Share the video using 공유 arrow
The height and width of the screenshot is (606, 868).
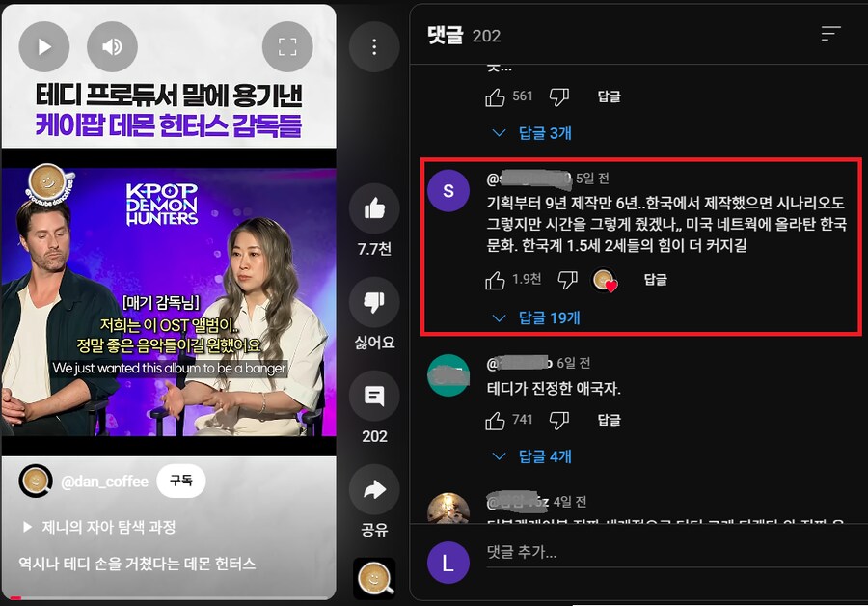pos(374,489)
